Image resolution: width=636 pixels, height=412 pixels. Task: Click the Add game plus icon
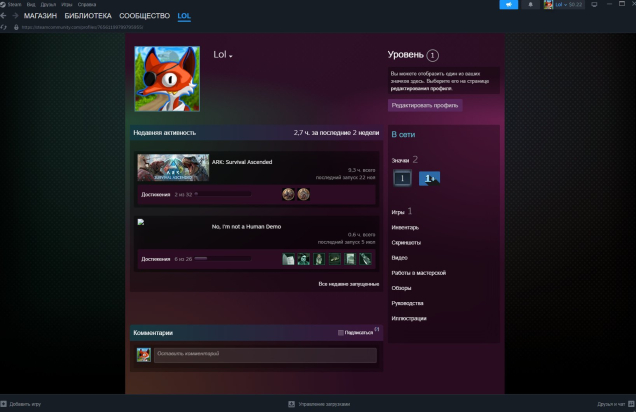tap(4, 404)
